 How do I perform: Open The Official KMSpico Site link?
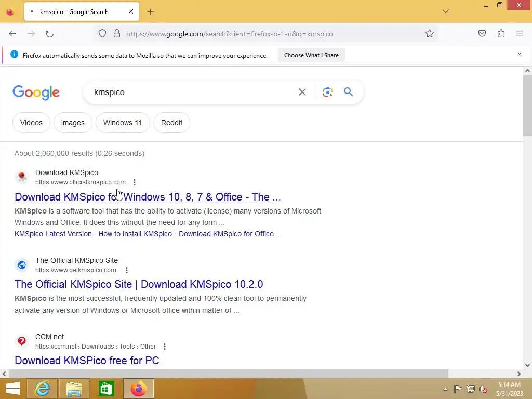pyautogui.click(x=139, y=284)
